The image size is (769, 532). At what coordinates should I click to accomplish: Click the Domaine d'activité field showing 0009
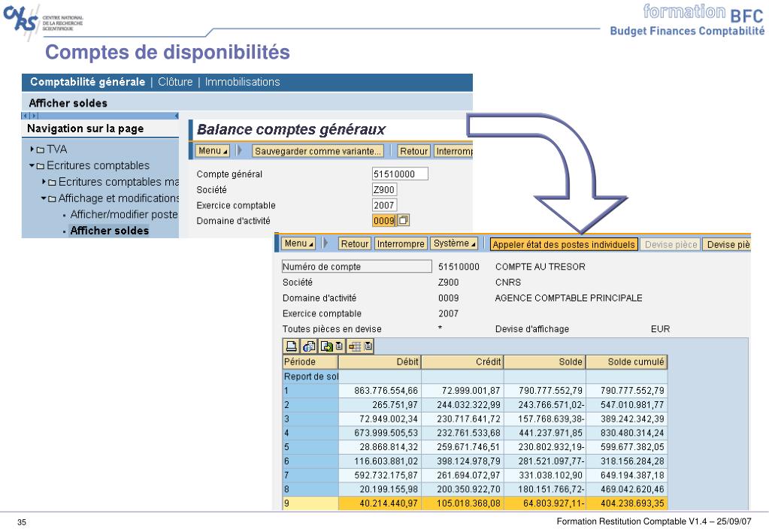pyautogui.click(x=384, y=221)
